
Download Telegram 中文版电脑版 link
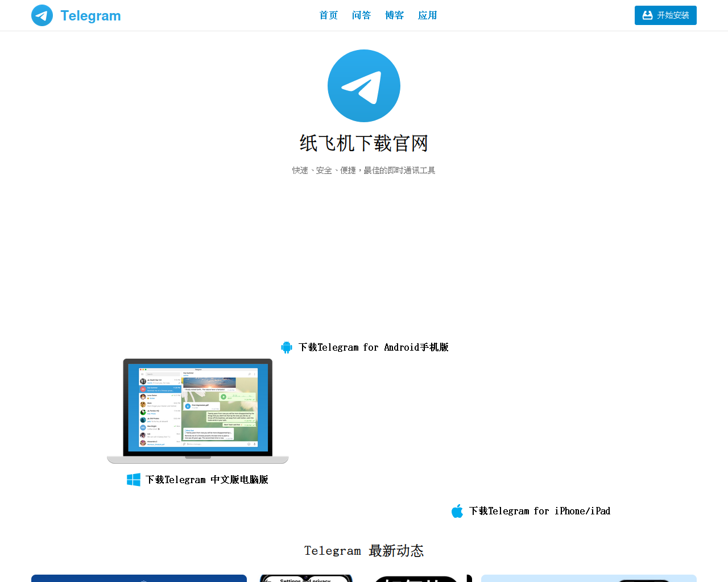[x=207, y=480]
